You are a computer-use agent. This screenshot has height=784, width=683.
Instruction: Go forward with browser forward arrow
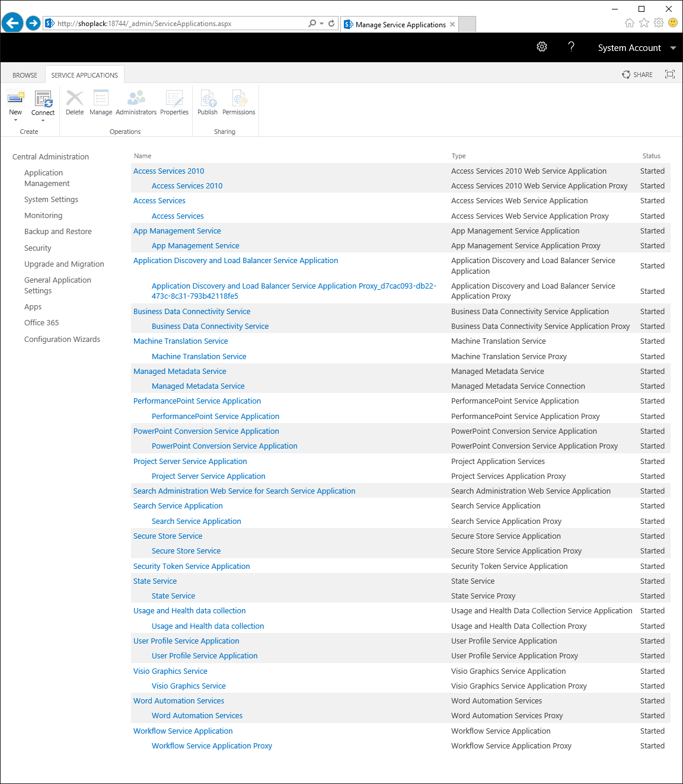point(33,23)
